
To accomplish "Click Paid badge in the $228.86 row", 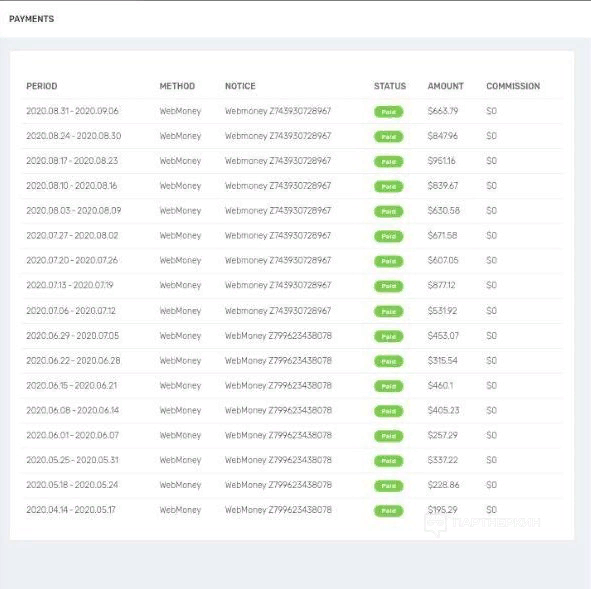I will pyautogui.click(x=389, y=486).
